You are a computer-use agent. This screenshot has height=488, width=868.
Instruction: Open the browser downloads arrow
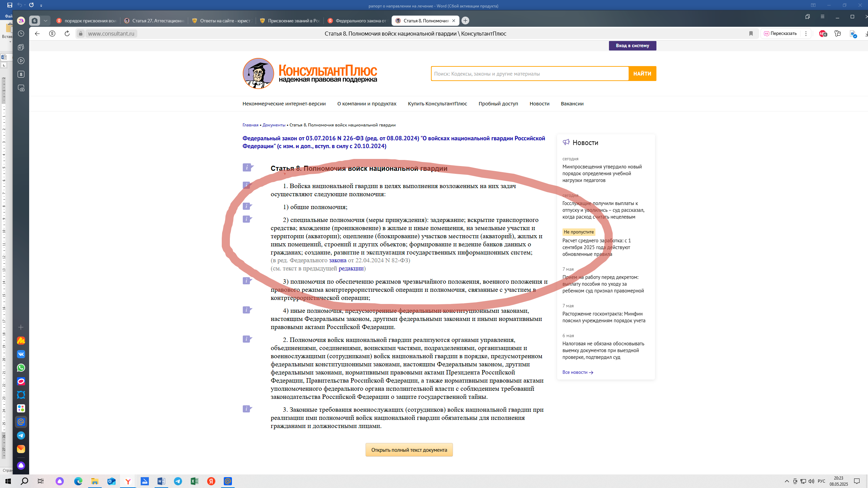pos(866,34)
